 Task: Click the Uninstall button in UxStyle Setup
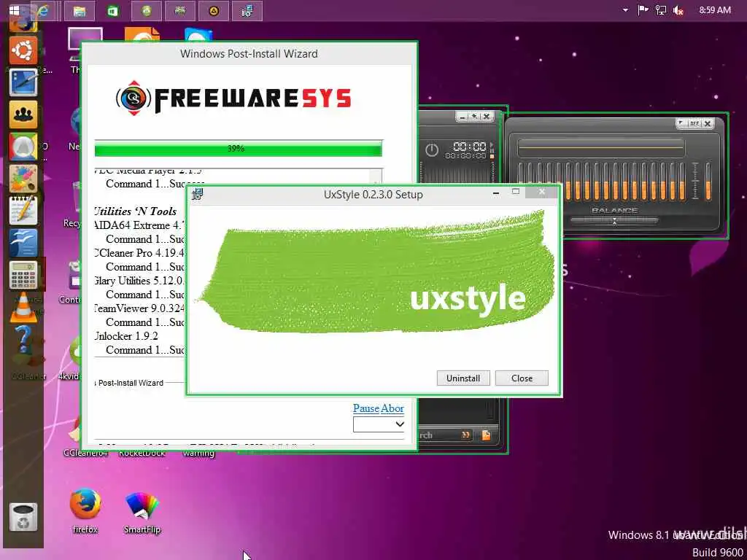click(463, 378)
